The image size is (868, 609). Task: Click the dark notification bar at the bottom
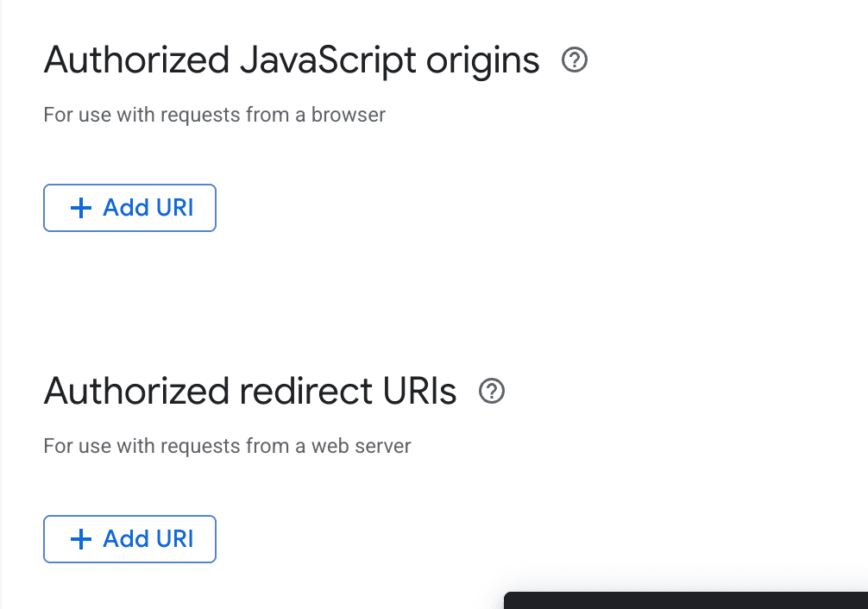686,600
